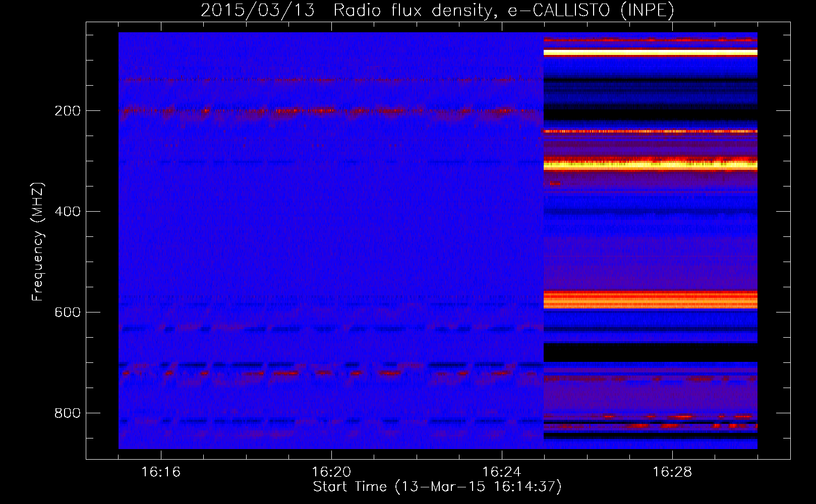Click the '16:28' time tick label
Screen dimensions: 816x504
pos(672,472)
